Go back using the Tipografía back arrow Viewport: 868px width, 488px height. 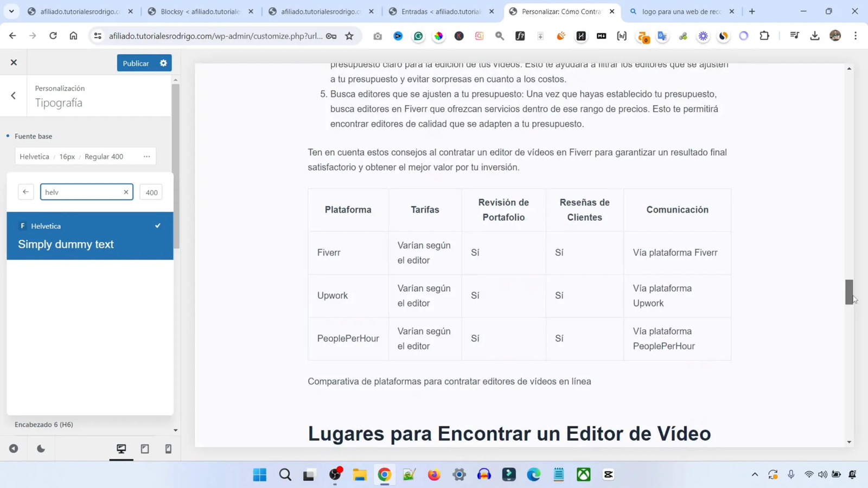[x=13, y=95]
